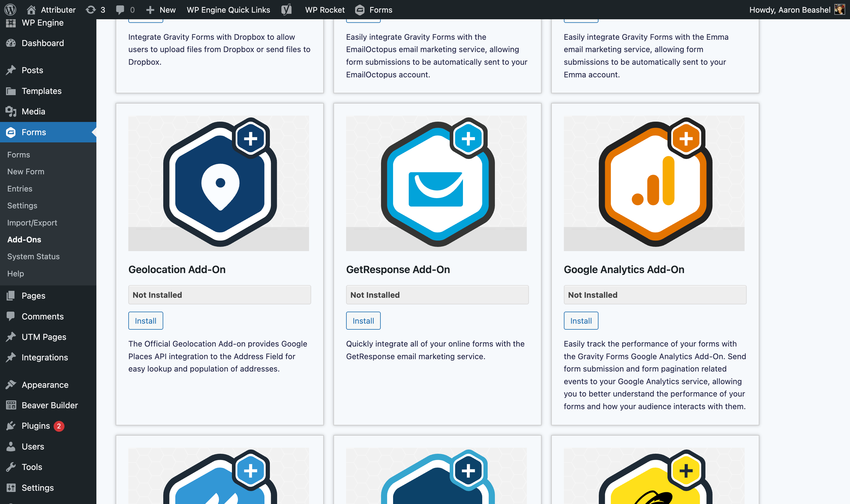Go to Attributer site name link
This screenshot has width=850, height=504.
(58, 10)
